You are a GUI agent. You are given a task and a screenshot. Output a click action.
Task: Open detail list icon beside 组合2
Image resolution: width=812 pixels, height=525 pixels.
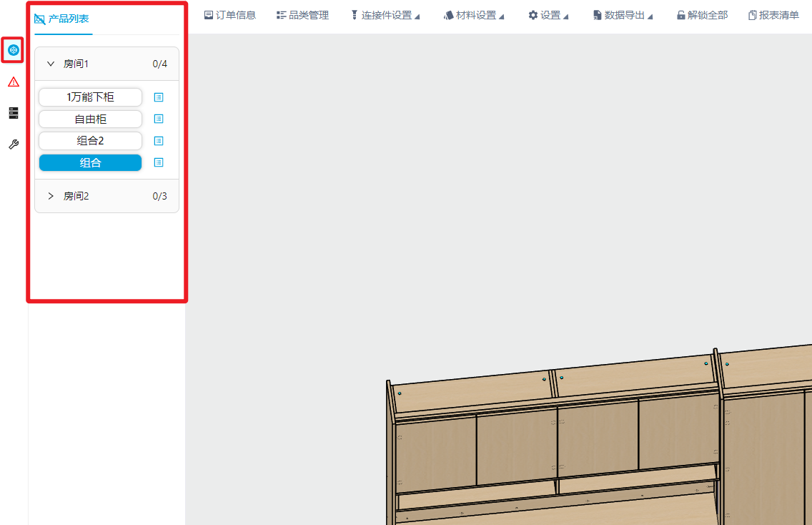[159, 141]
